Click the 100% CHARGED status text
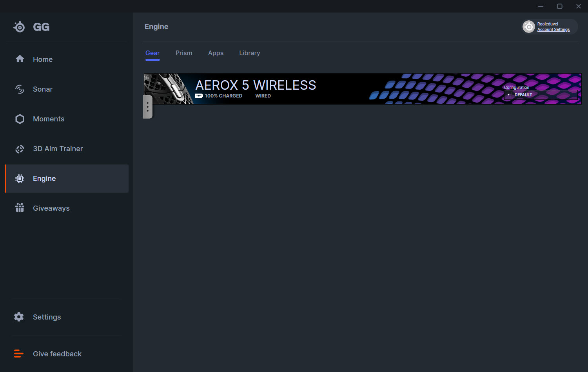Viewport: 588px width, 372px height. 223,96
